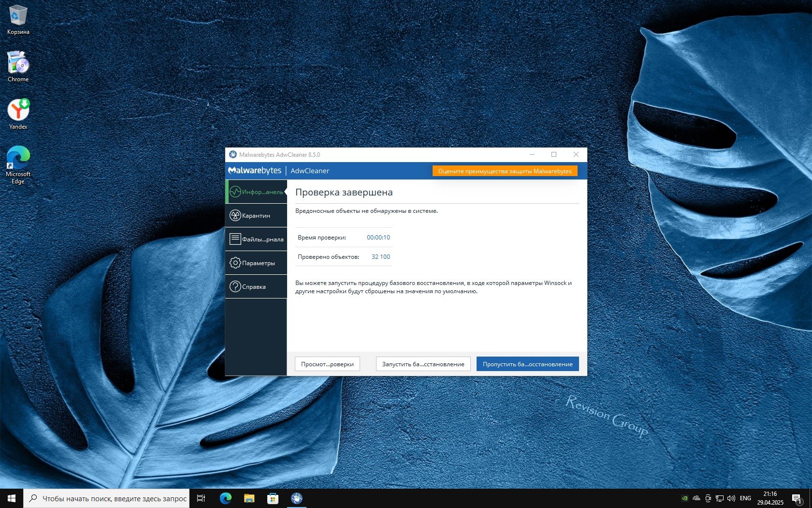812x508 pixels.
Task: Open the Quarantine (Карантин) sidebar section
Action: click(x=256, y=216)
